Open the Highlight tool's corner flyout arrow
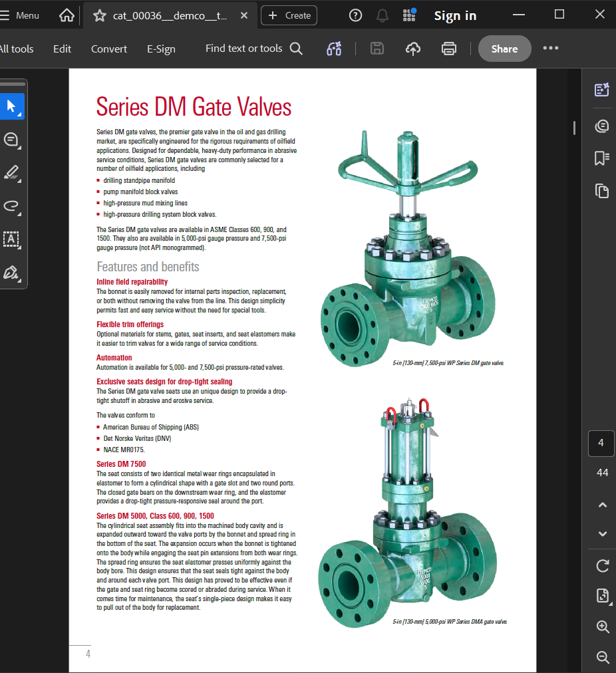Image resolution: width=616 pixels, height=673 pixels. [19, 181]
